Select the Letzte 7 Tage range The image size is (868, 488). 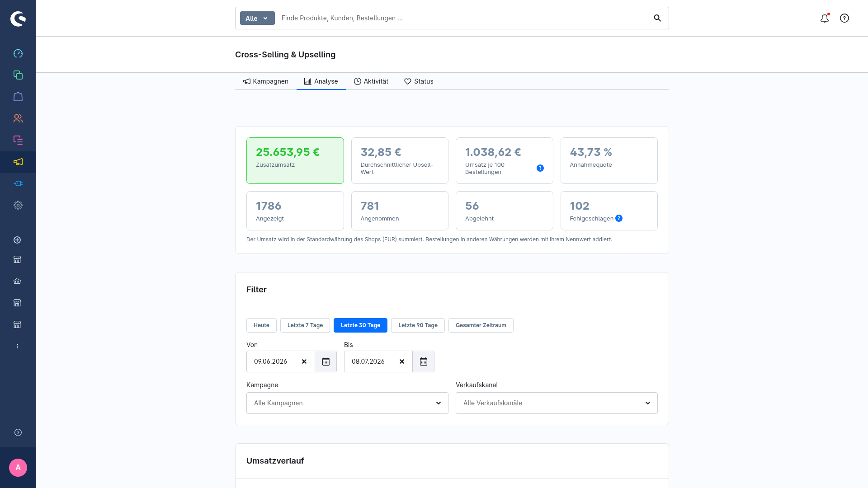[305, 325]
